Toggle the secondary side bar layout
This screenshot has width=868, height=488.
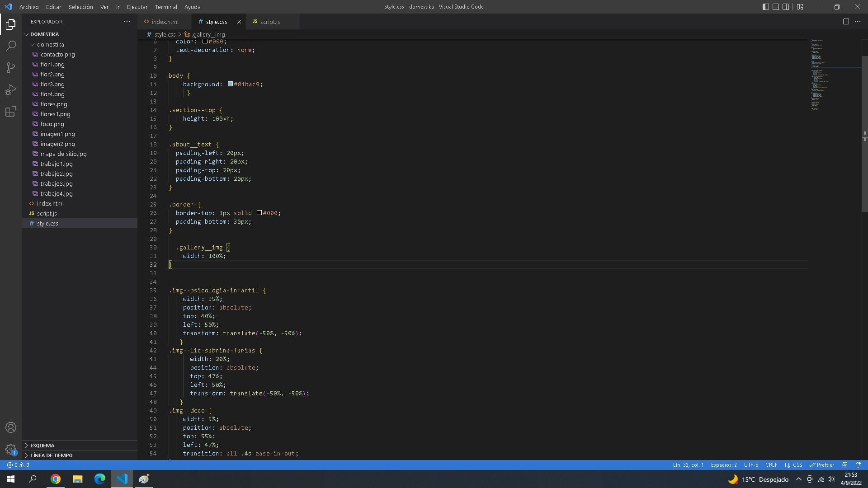pyautogui.click(x=786, y=7)
